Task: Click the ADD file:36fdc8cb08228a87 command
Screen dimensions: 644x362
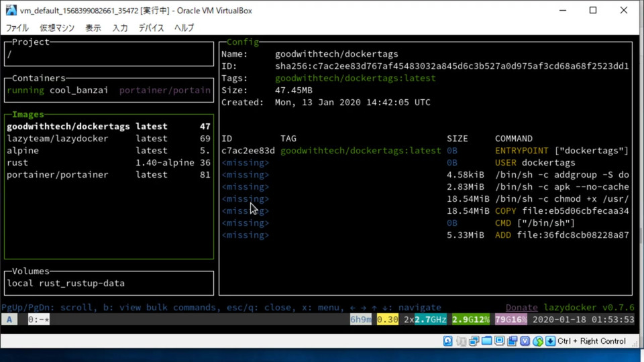Action: pos(562,235)
